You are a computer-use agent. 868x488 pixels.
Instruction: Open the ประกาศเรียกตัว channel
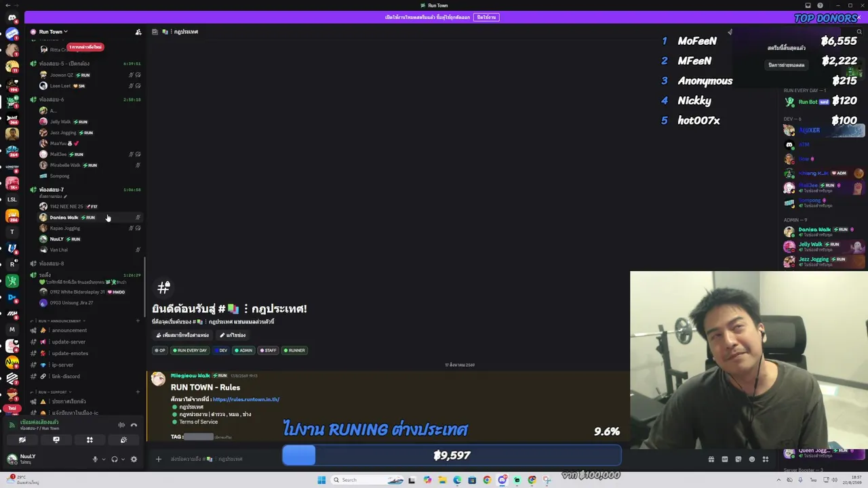85,401
